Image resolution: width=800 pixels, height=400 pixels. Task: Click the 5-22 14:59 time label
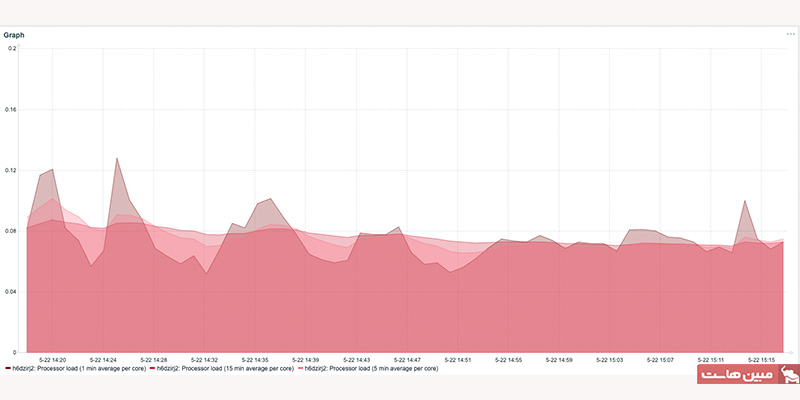coord(559,360)
